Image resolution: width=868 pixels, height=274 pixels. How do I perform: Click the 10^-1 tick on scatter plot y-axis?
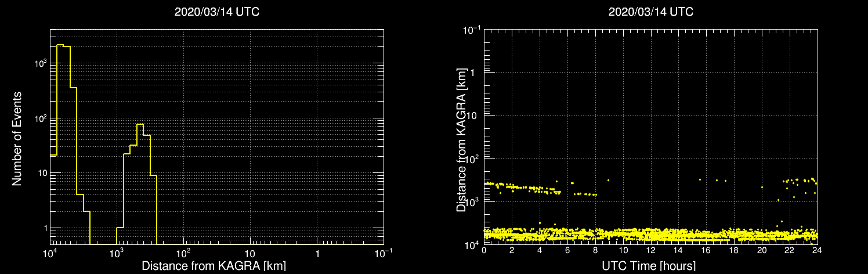coord(471,30)
